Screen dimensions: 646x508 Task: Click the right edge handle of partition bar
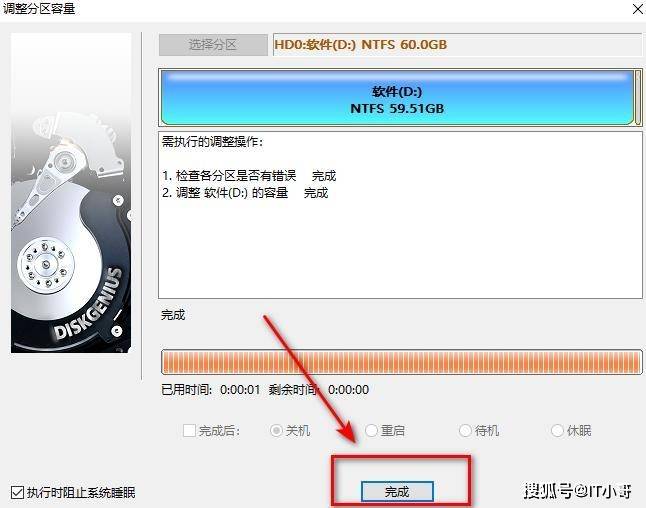pos(638,97)
